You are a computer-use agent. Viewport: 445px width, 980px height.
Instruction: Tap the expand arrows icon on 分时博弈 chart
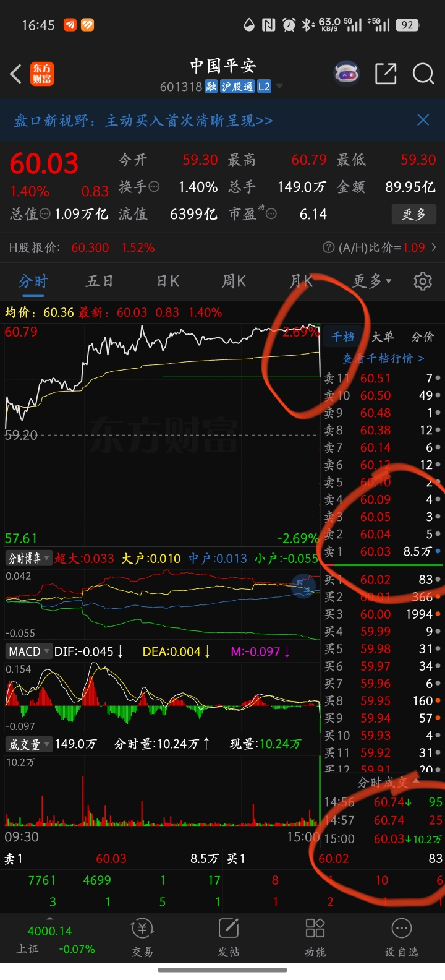tap(303, 585)
